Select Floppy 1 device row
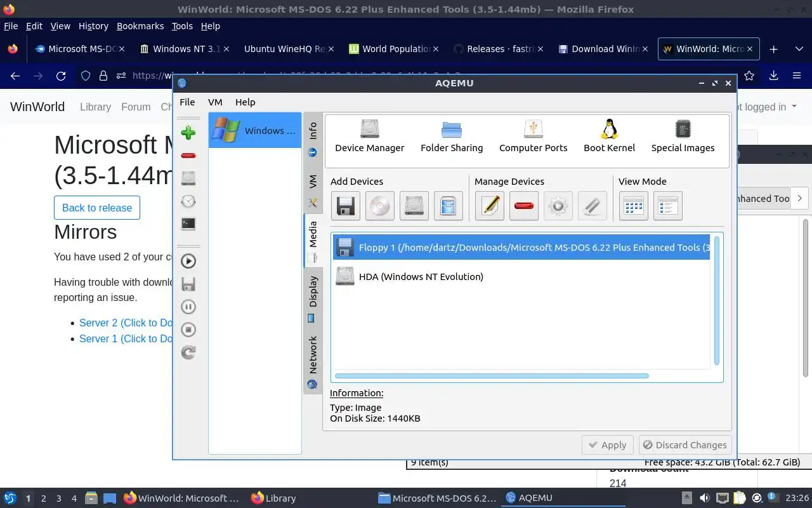Screen dimensions: 812x508 [521, 247]
